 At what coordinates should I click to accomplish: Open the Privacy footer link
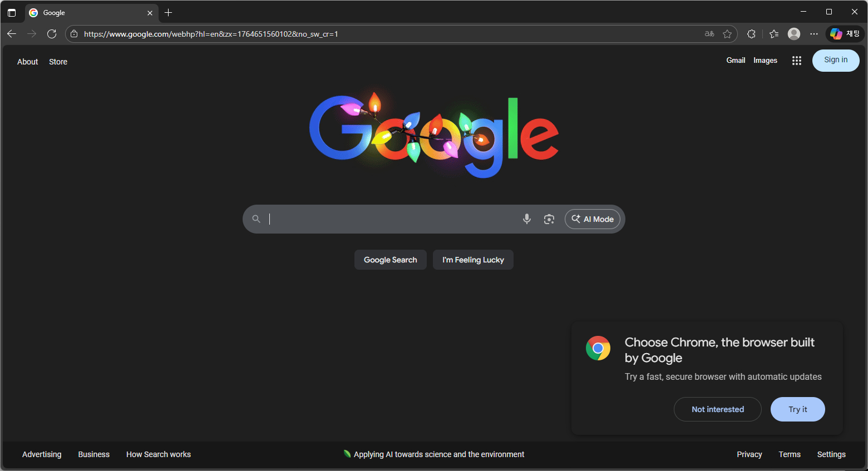coord(749,454)
